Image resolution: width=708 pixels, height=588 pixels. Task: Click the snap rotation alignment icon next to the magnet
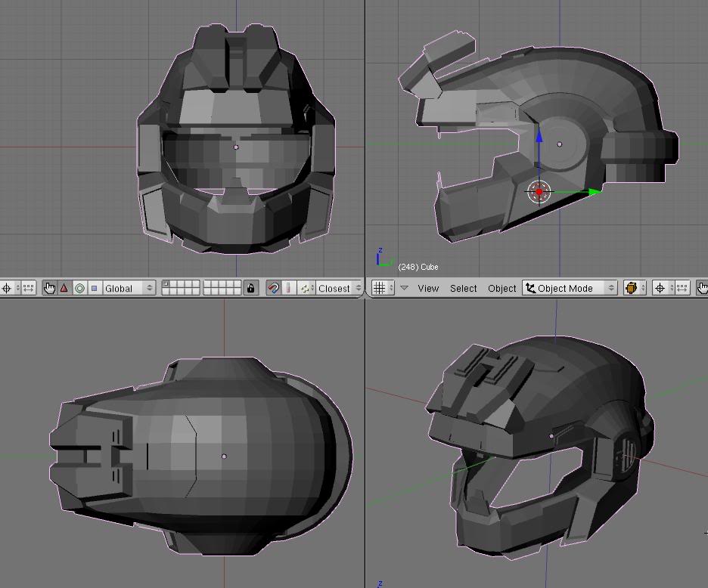(288, 288)
